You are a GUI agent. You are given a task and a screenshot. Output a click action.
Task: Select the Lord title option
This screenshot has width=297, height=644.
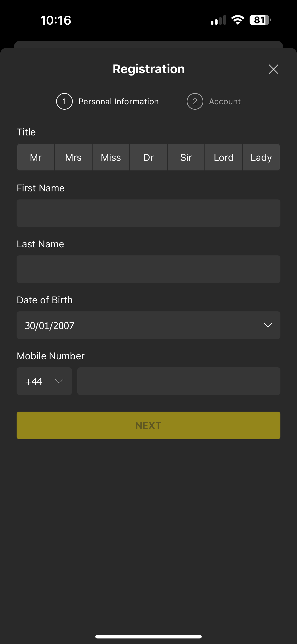(224, 157)
